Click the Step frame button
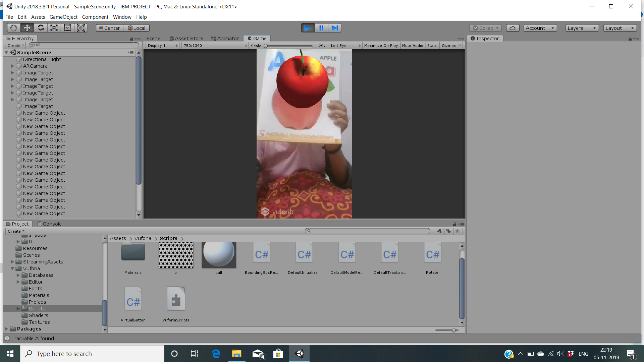The image size is (644, 362). [x=334, y=28]
